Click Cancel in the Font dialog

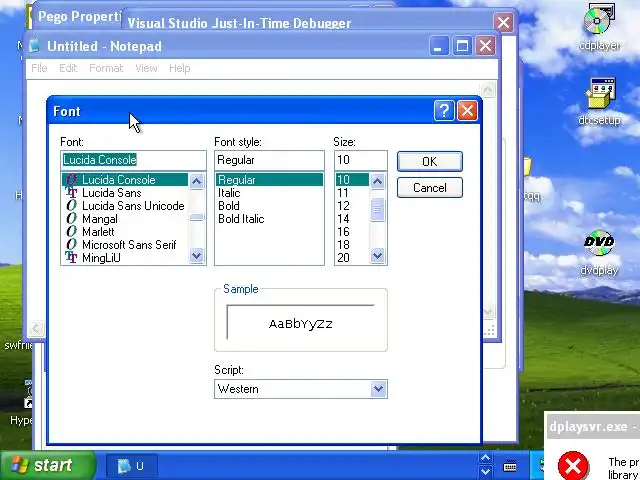click(430, 188)
